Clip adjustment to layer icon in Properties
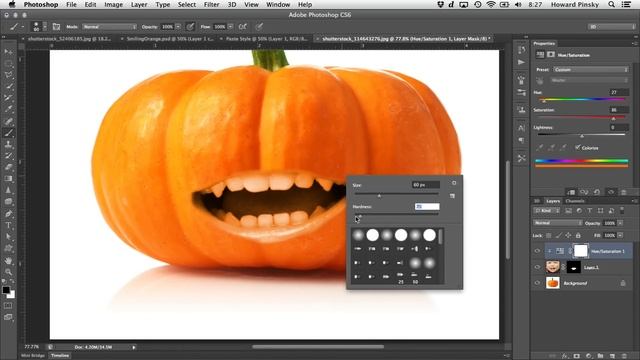Viewport: 640px width, 360px height. coord(571,192)
